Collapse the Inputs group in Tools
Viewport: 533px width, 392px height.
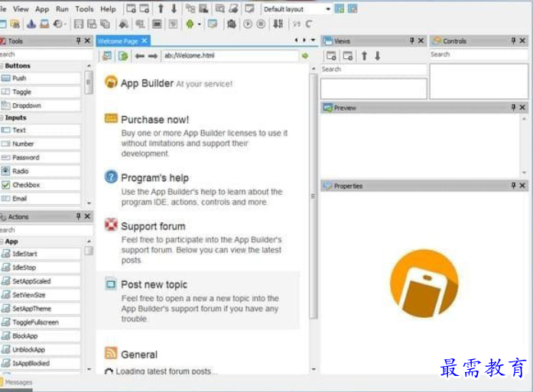click(x=2, y=118)
